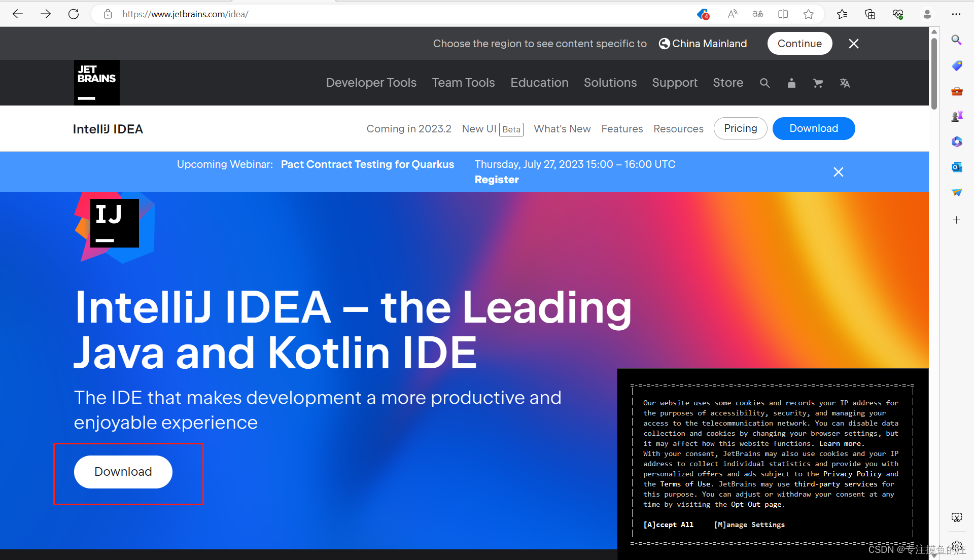The height and width of the screenshot is (560, 974).
Task: Open the shopping tag icon with badge
Action: pos(703,14)
